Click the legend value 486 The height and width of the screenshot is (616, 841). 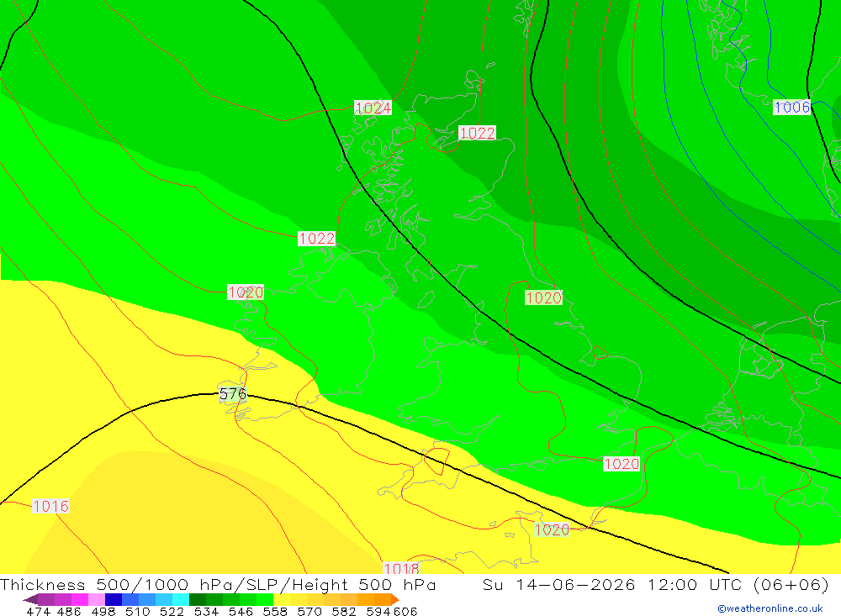pos(69,612)
